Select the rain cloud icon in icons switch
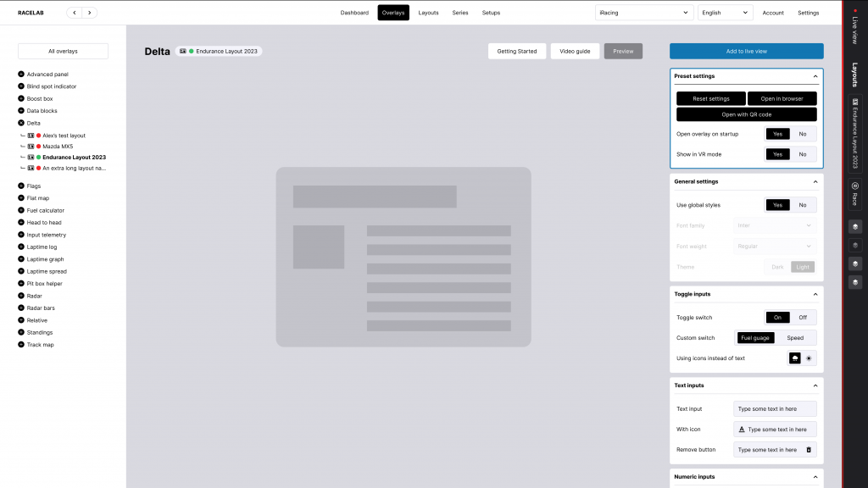 pos(795,358)
